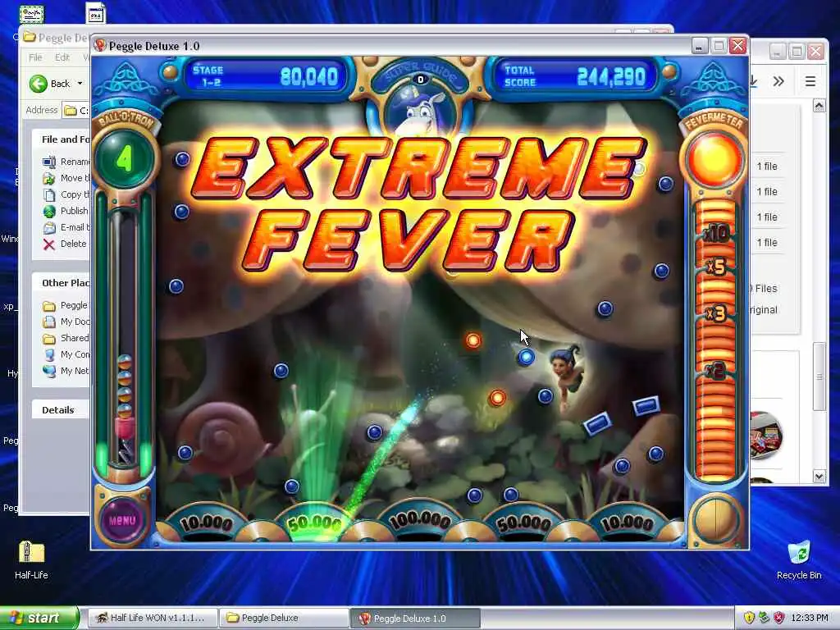Screen dimensions: 840x630
Task: Click the x10 multiplier marker on Fevermeter
Action: (716, 233)
